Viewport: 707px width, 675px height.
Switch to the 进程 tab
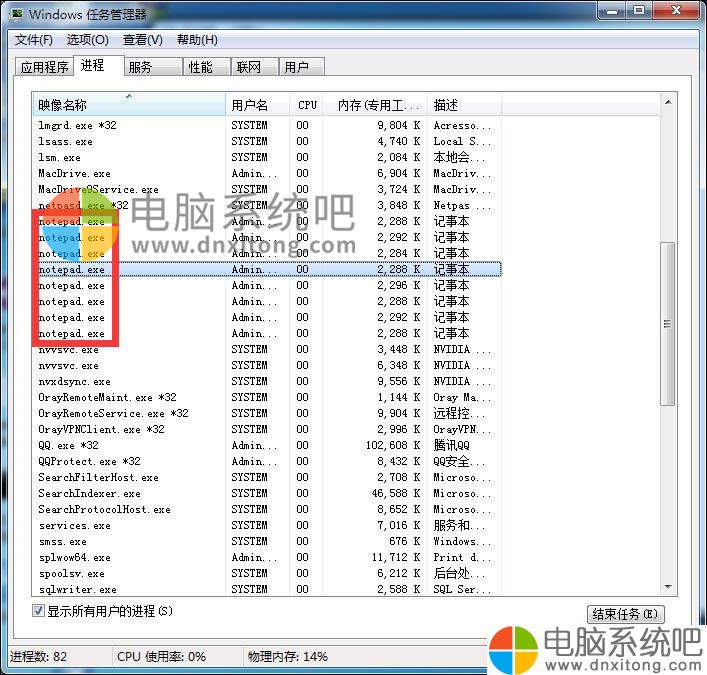pyautogui.click(x=99, y=66)
